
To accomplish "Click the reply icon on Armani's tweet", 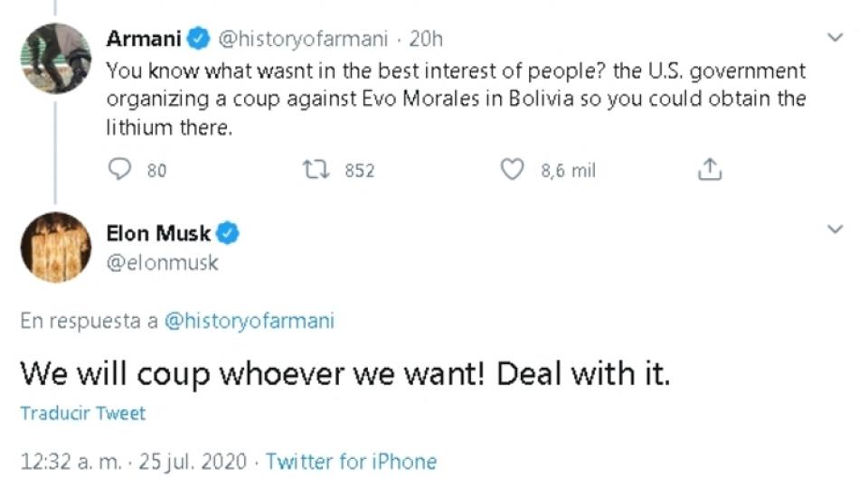I will (120, 170).
